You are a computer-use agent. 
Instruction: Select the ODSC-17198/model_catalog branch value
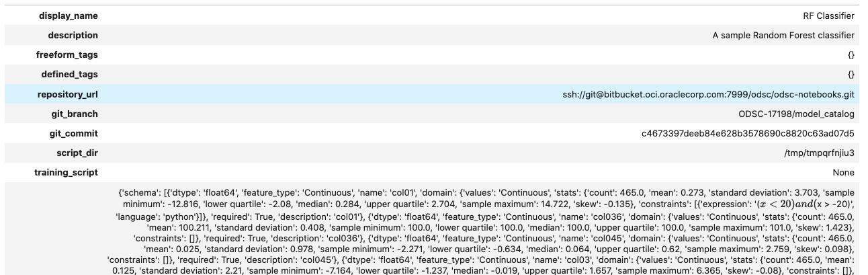tap(796, 114)
